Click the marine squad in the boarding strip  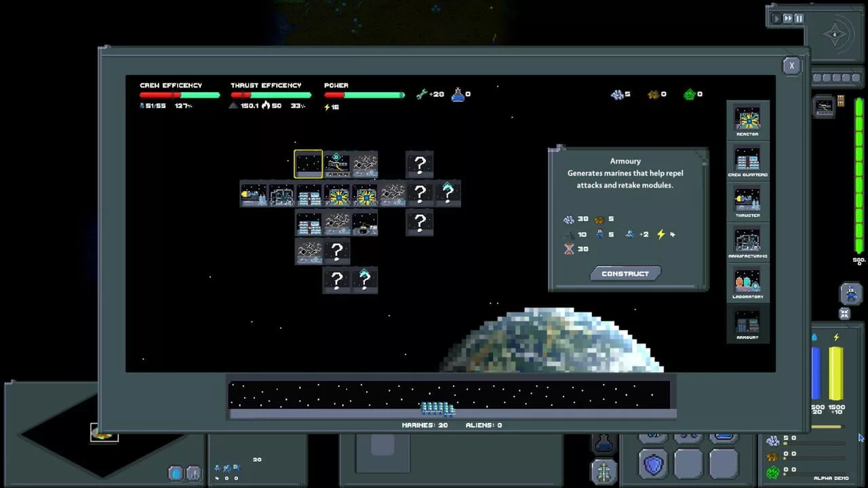coord(438,408)
